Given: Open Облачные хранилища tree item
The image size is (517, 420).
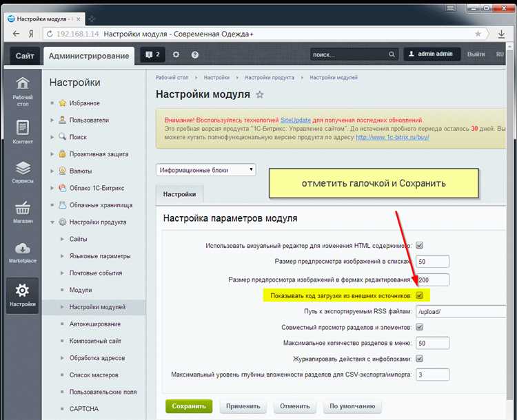Looking at the screenshot, I should [x=101, y=205].
